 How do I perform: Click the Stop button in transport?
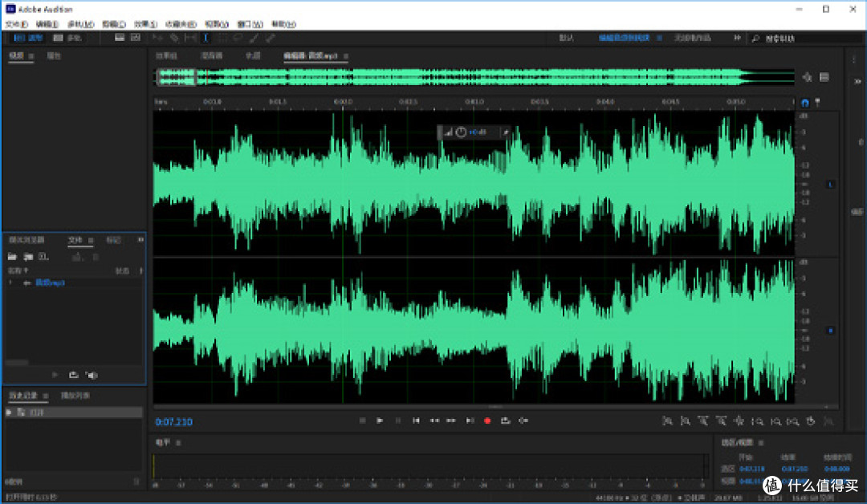pyautogui.click(x=362, y=421)
